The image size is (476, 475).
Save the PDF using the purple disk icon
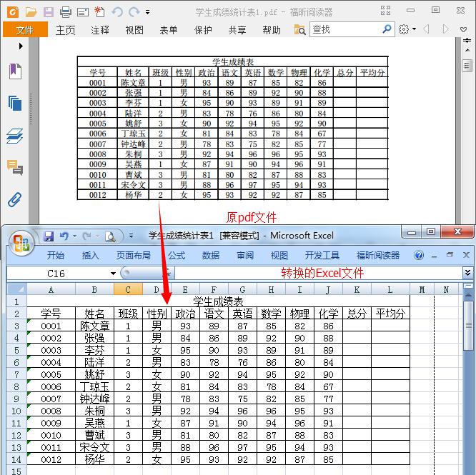49,12
